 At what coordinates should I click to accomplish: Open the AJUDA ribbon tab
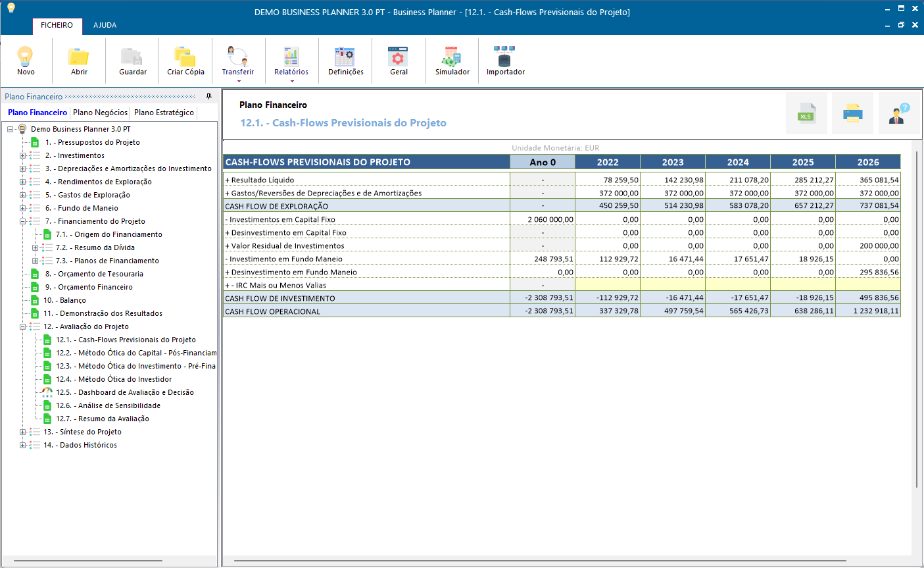[x=105, y=25]
